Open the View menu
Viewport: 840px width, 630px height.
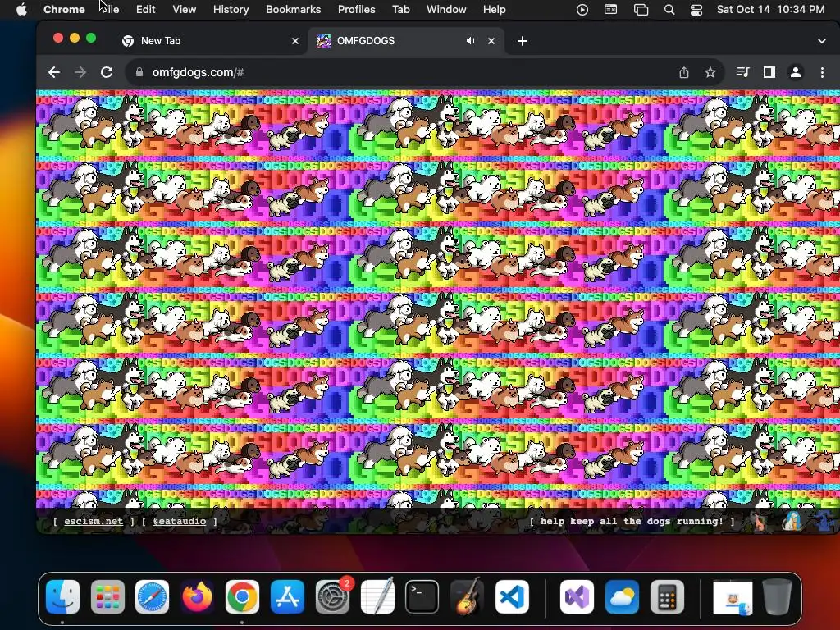185,10
